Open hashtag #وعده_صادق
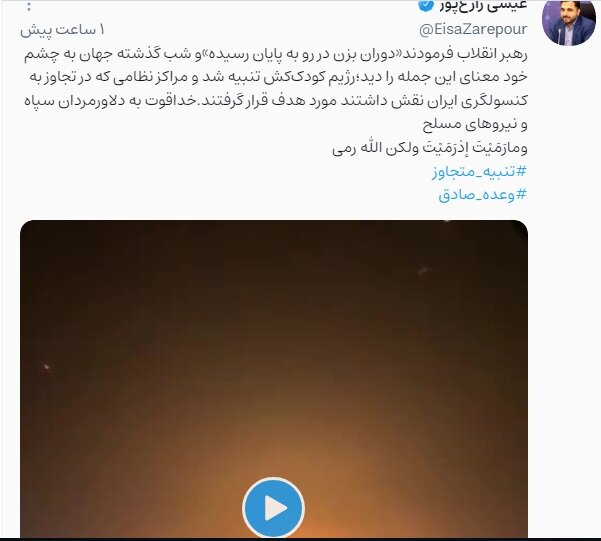This screenshot has height=541, width=601. pyautogui.click(x=483, y=195)
